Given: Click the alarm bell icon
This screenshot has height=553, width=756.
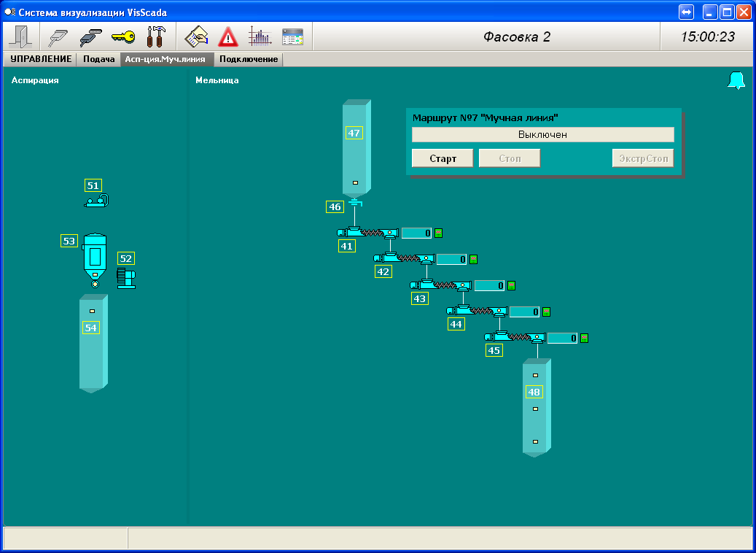Looking at the screenshot, I should [x=736, y=81].
